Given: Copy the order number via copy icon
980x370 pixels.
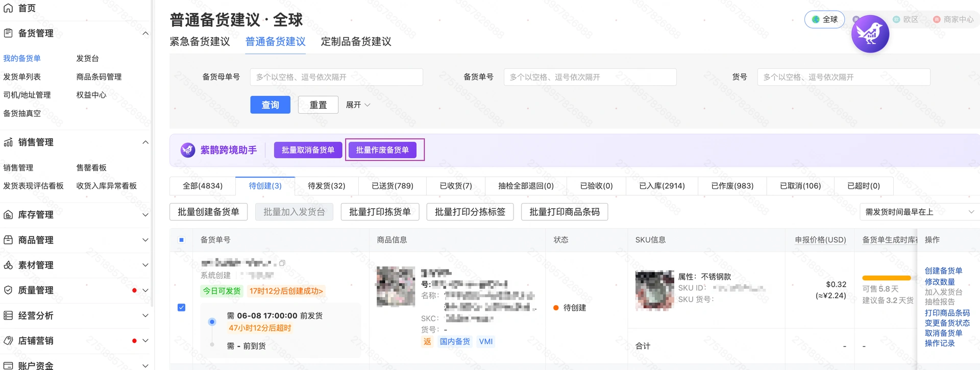Looking at the screenshot, I should 282,263.
